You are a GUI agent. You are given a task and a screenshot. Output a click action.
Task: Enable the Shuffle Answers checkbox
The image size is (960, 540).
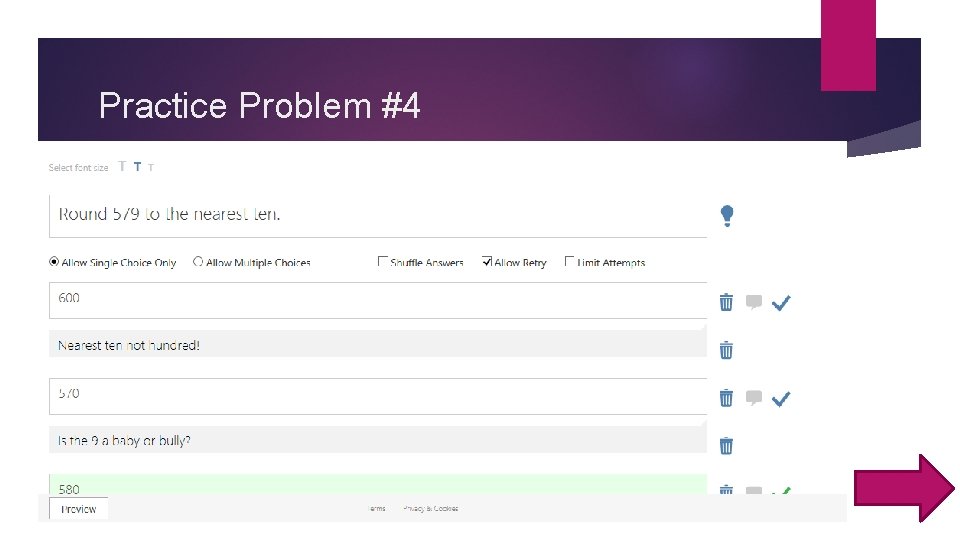[383, 261]
